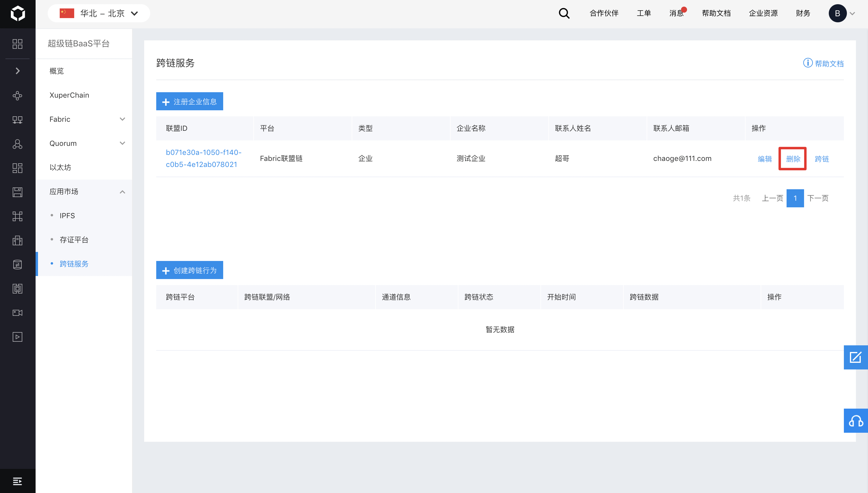Expand sidebar with right chevron icon
The image size is (868, 493).
click(x=17, y=71)
